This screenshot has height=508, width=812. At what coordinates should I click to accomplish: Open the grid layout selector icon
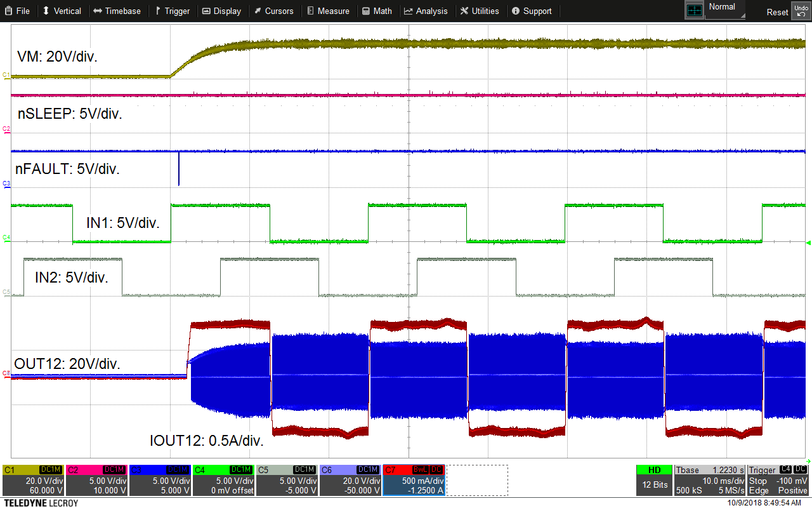coord(695,10)
